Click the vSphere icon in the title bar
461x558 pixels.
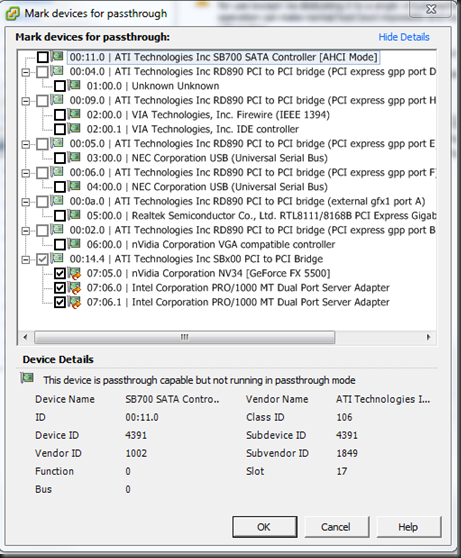coord(12,14)
